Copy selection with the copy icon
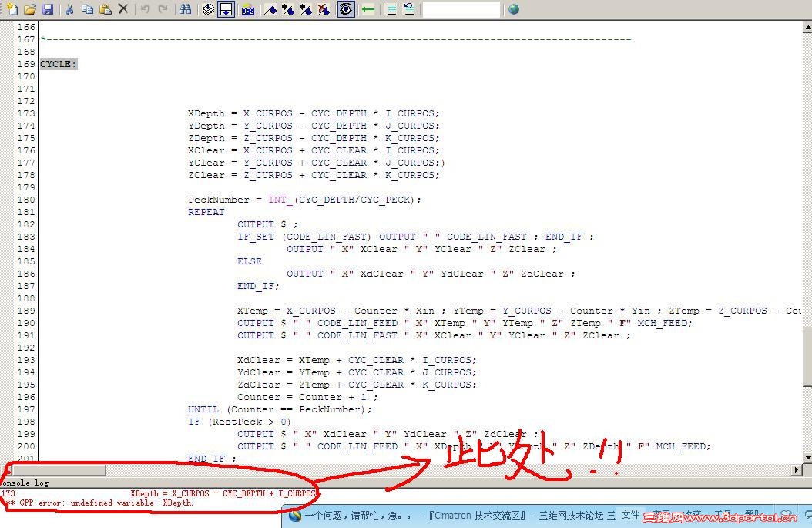The image size is (812, 528). (88, 9)
